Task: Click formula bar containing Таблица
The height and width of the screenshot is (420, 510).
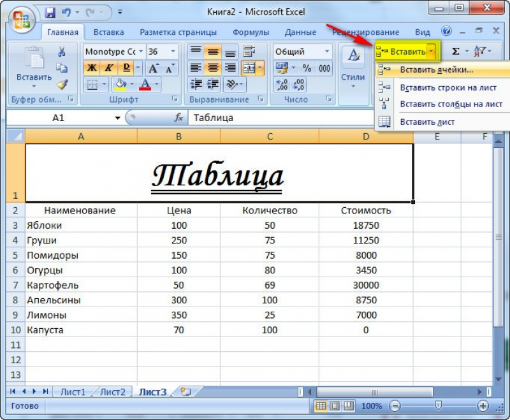Action: pos(280,118)
